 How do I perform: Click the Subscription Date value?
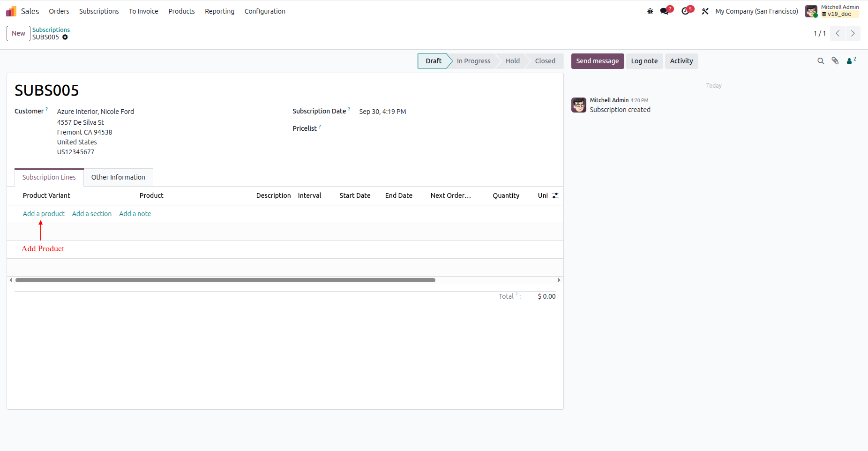[382, 112]
